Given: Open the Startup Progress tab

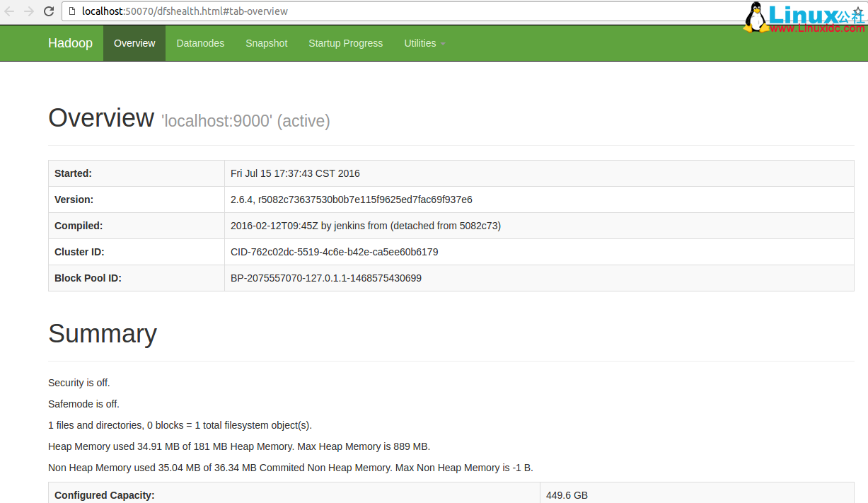Looking at the screenshot, I should click(345, 43).
